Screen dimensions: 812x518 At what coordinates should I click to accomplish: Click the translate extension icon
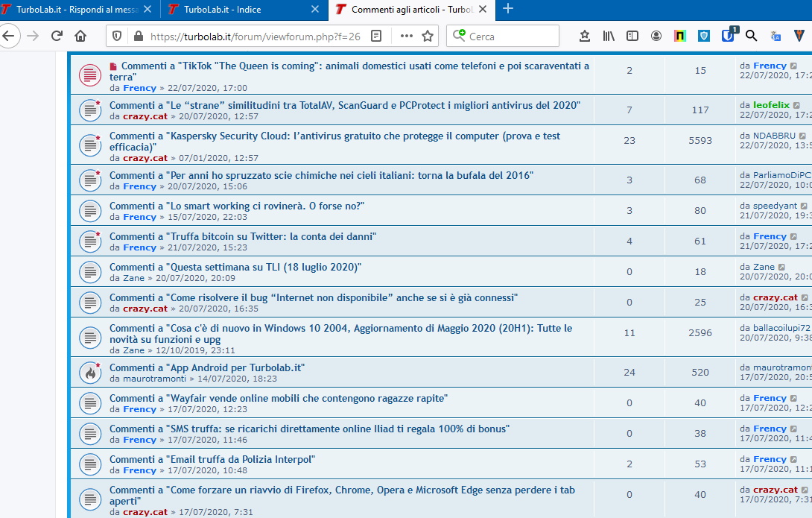[x=775, y=36]
